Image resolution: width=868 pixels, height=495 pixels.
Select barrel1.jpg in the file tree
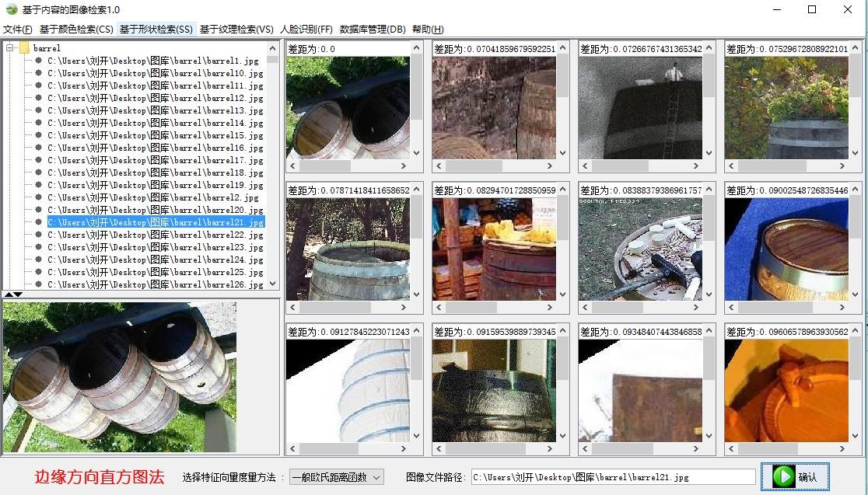click(152, 61)
